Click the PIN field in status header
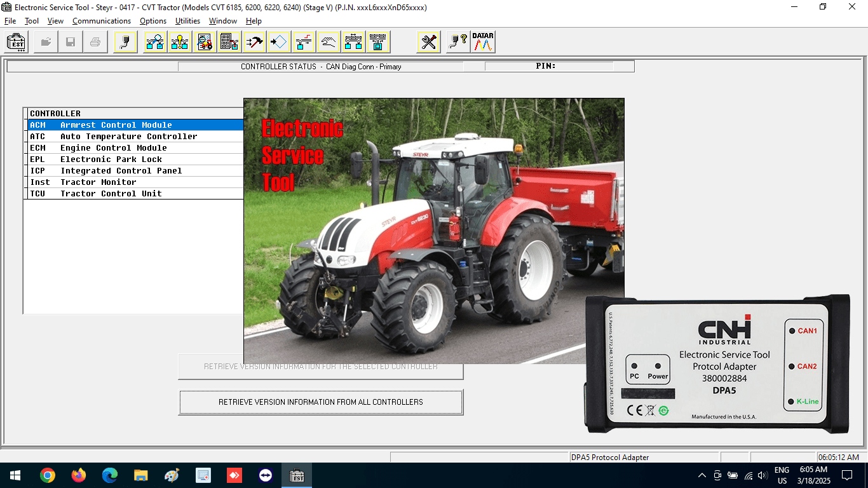This screenshot has width=868, height=488. tap(549, 66)
